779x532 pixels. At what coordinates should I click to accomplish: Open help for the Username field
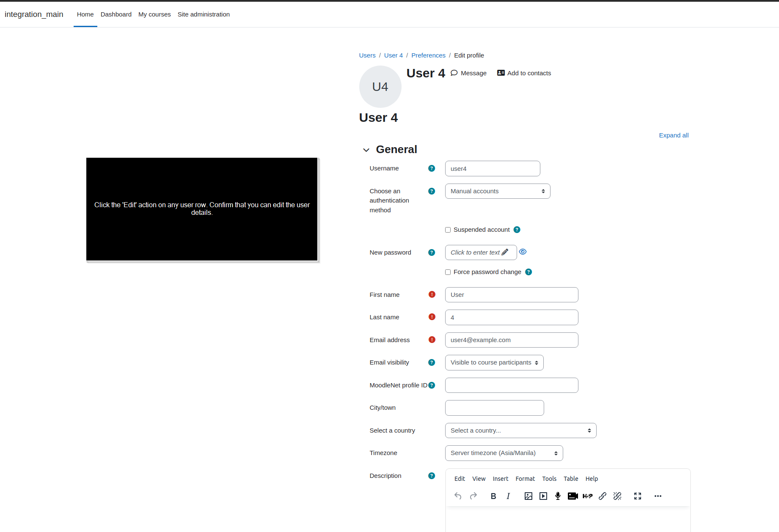pyautogui.click(x=432, y=168)
